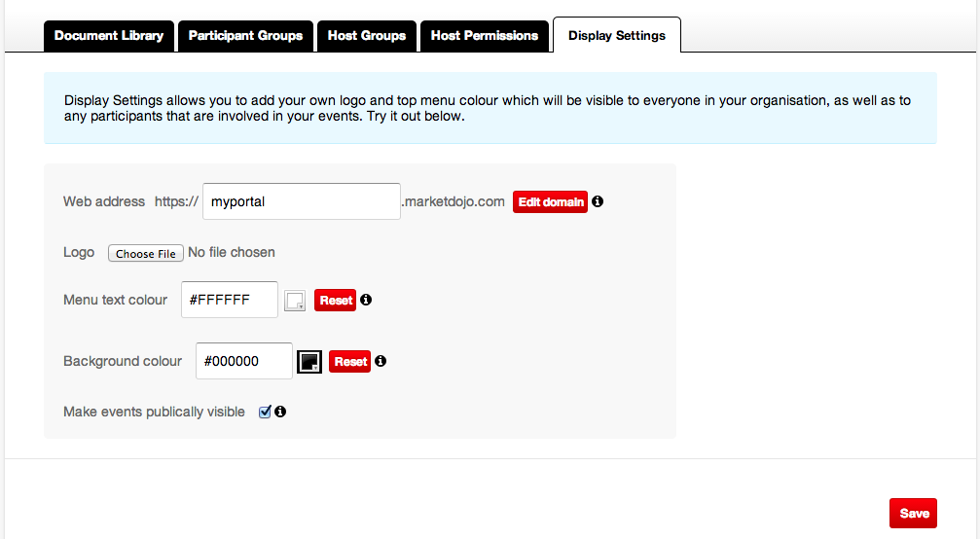Open the white menu text colour picker
The image size is (980, 539).
tap(295, 301)
